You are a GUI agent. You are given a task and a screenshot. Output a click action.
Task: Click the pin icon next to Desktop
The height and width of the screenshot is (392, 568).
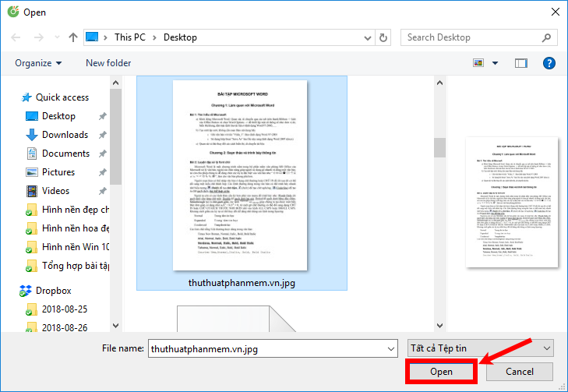(103, 116)
